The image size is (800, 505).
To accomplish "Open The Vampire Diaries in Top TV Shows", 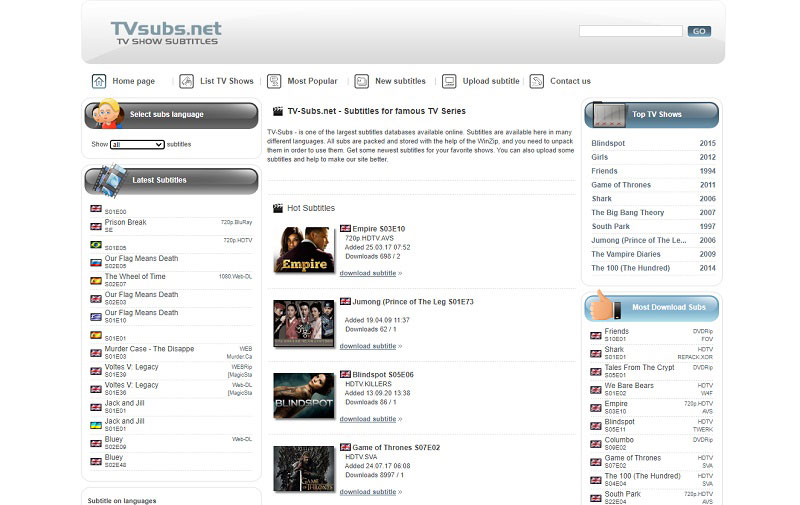I will [x=626, y=254].
